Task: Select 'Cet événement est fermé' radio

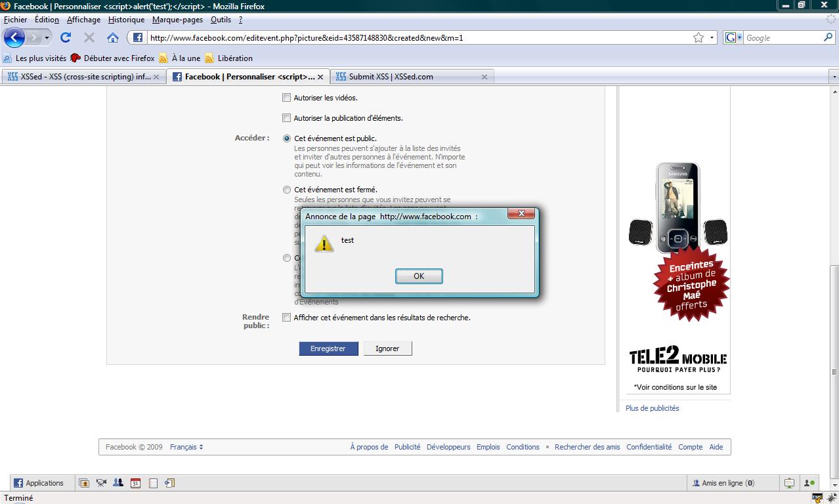Action: (x=287, y=190)
